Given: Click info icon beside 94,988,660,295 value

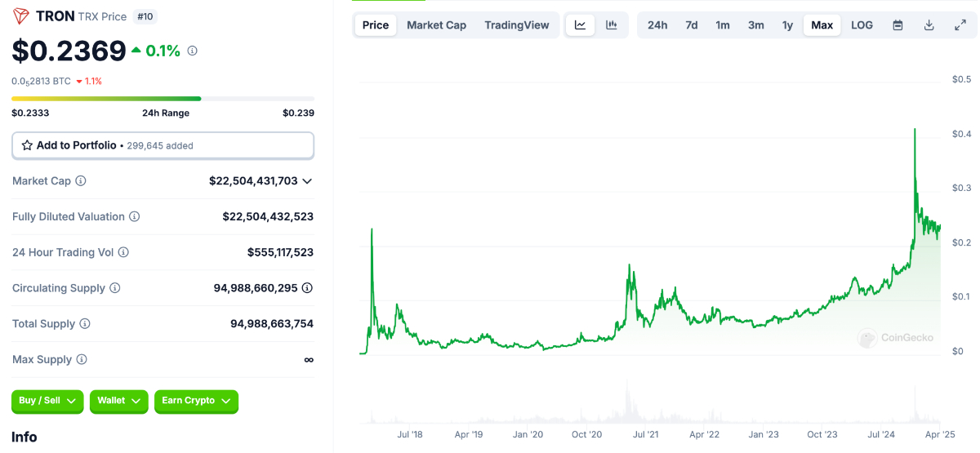Looking at the screenshot, I should pos(307,288).
